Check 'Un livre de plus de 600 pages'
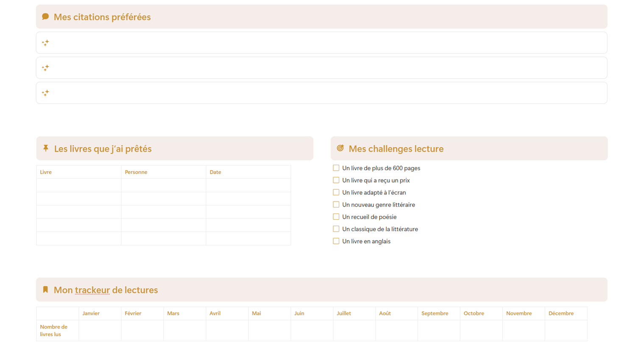 coord(336,168)
